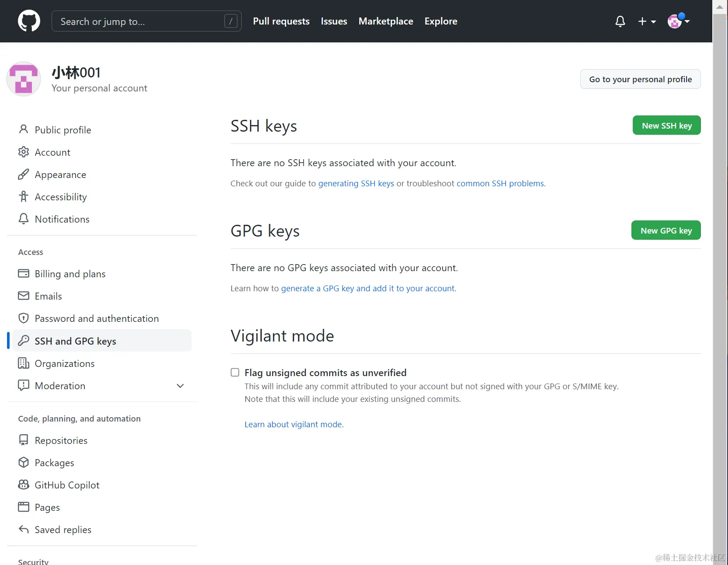Click the Repositories repo icon
The height and width of the screenshot is (565, 728).
pyautogui.click(x=24, y=440)
